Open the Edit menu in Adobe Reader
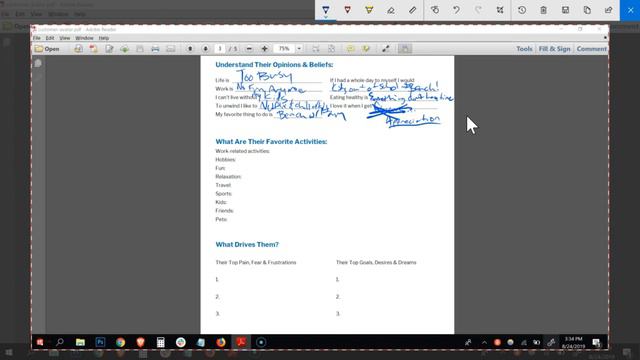Image resolution: width=640 pixels, height=360 pixels. (50, 38)
